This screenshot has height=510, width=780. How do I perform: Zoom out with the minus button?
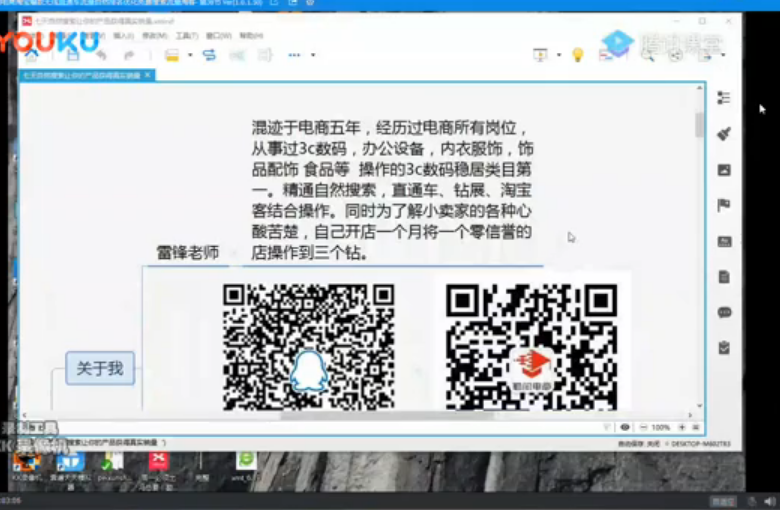click(x=643, y=427)
